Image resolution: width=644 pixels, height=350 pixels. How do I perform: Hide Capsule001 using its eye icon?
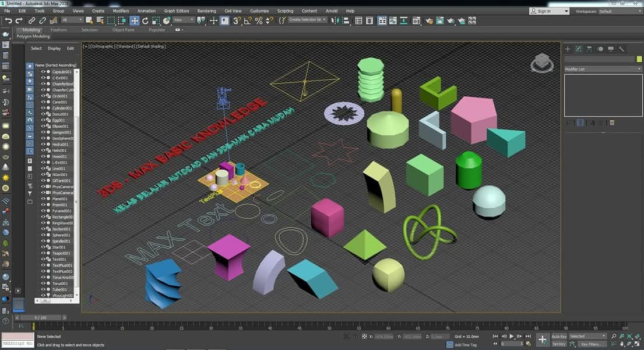pyautogui.click(x=43, y=72)
